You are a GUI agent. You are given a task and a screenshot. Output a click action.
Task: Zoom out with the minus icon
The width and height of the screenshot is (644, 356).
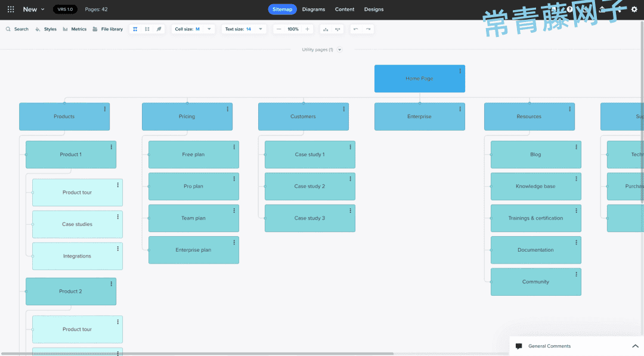[279, 29]
